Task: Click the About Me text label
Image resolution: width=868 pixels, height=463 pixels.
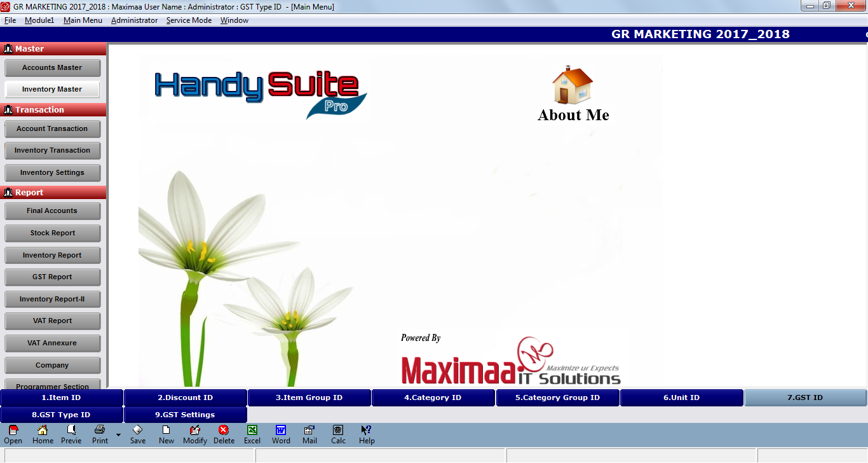Action: click(x=573, y=115)
